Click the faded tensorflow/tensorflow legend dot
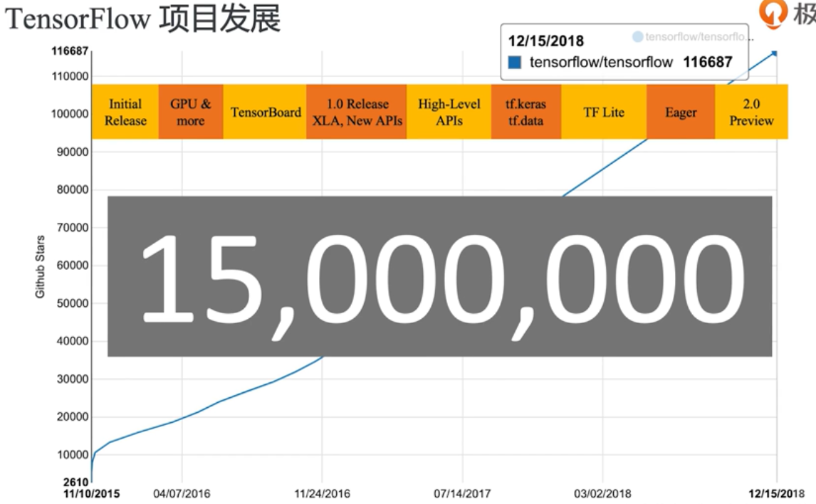 click(x=639, y=35)
